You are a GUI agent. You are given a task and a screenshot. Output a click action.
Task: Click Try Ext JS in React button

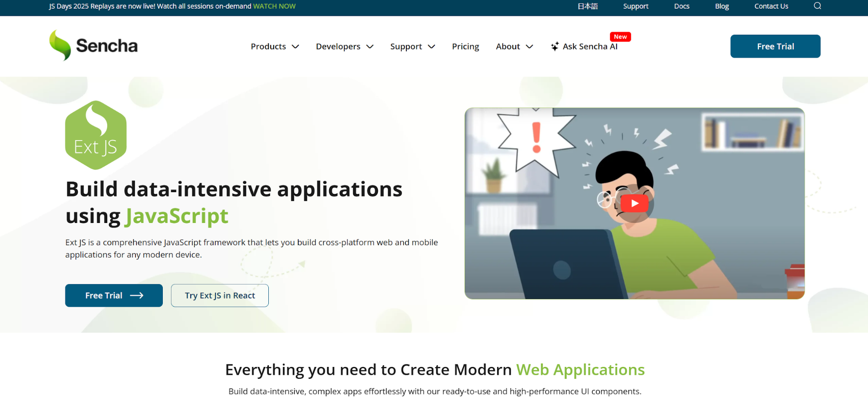point(220,295)
